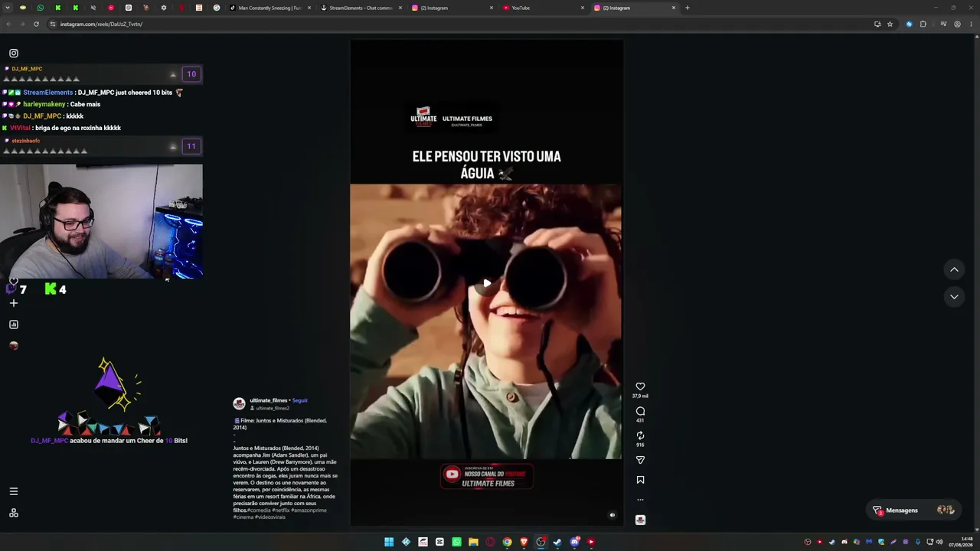The width and height of the screenshot is (980, 551).
Task: Open the browser profile avatar menu
Action: [957, 24]
